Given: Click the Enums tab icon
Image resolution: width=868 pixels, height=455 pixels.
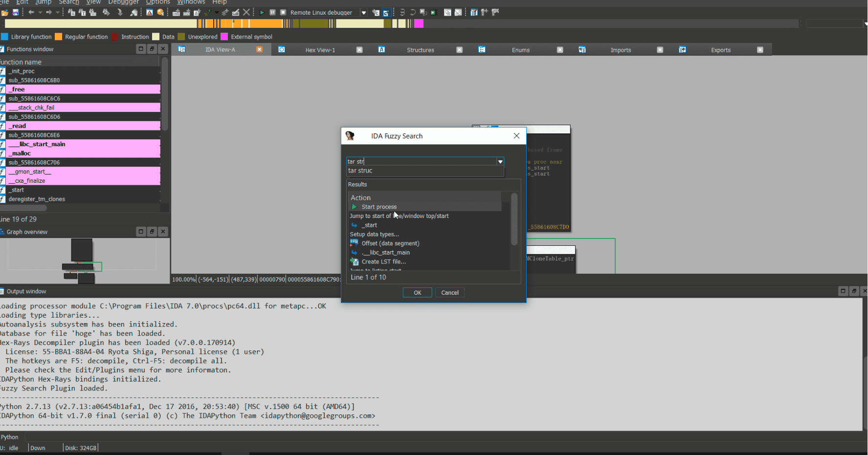Looking at the screenshot, I should (x=482, y=49).
